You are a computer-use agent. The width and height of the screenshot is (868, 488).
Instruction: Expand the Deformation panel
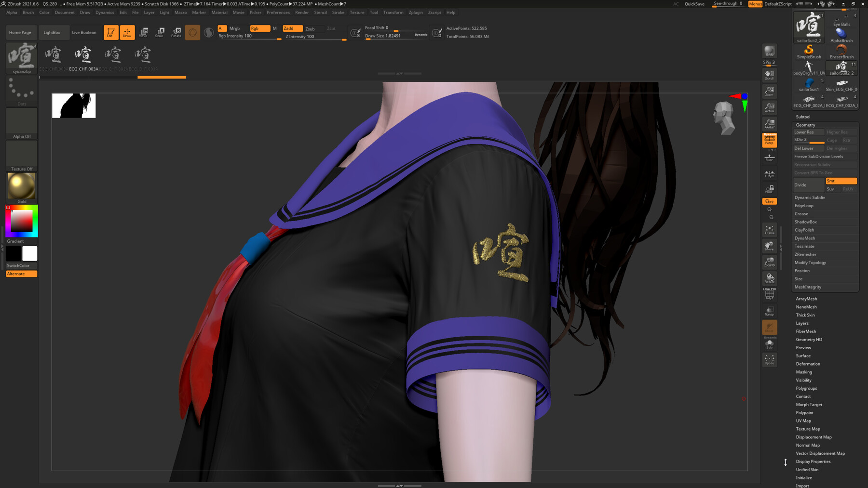[807, 364]
